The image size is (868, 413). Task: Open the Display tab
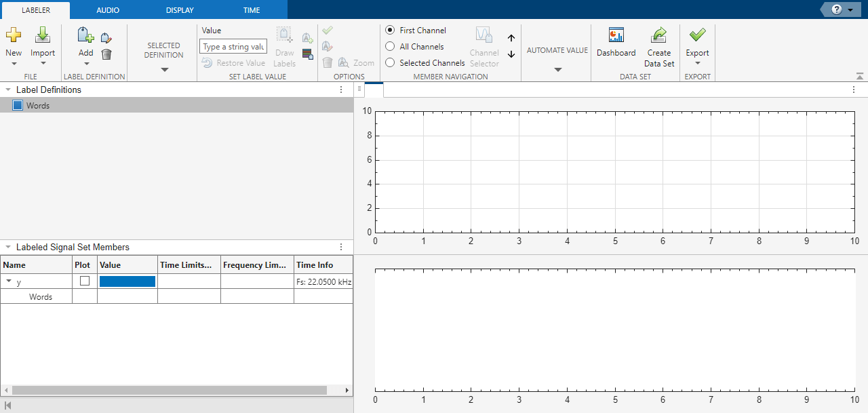click(x=180, y=10)
